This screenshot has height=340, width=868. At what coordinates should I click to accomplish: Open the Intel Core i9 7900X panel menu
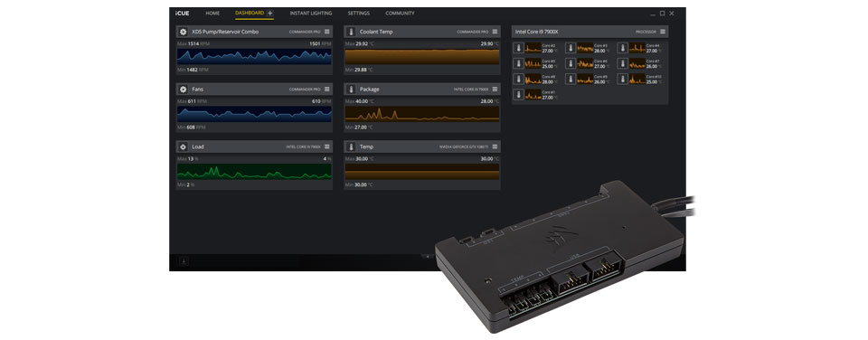click(663, 32)
